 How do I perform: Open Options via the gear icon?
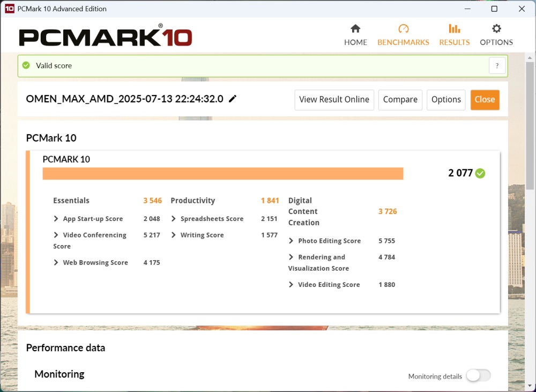click(x=496, y=29)
